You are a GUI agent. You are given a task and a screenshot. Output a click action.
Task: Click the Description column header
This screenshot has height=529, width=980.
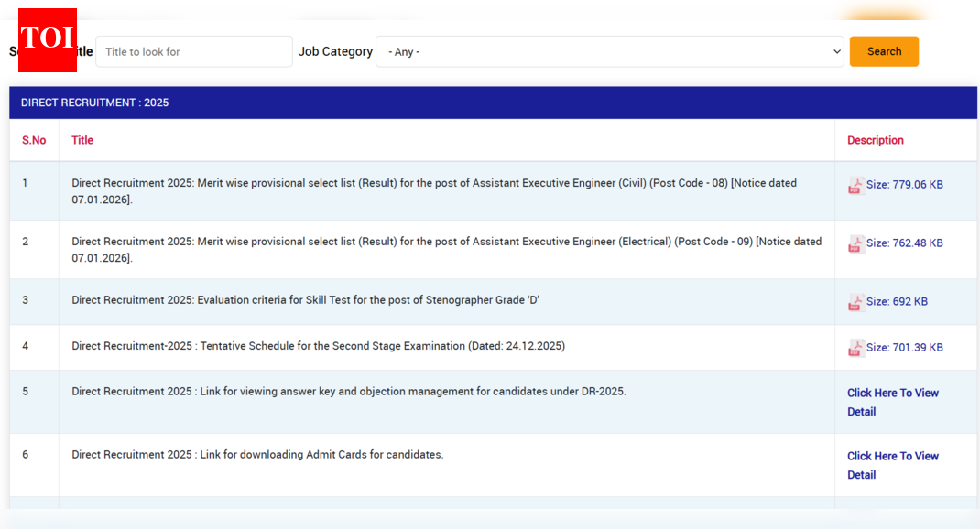pyautogui.click(x=875, y=140)
